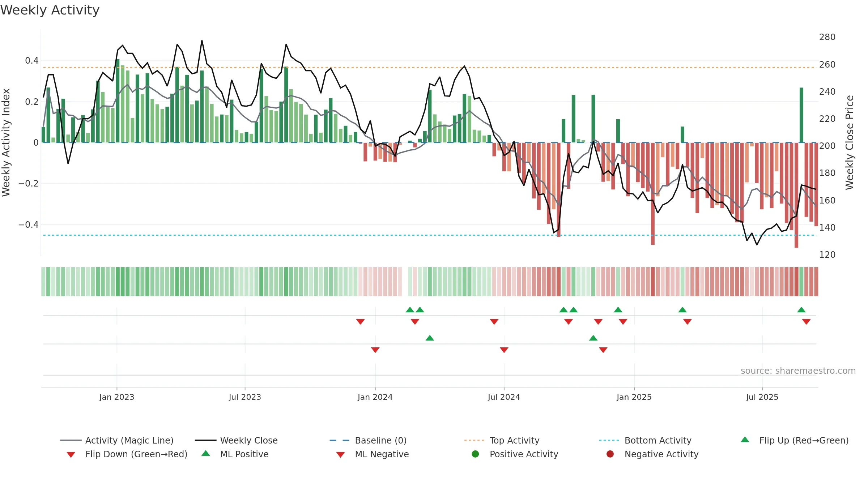Image resolution: width=868 pixels, height=488 pixels.
Task: Click the cyan dotted Bottom Activity legend swatch
Action: tap(609, 440)
